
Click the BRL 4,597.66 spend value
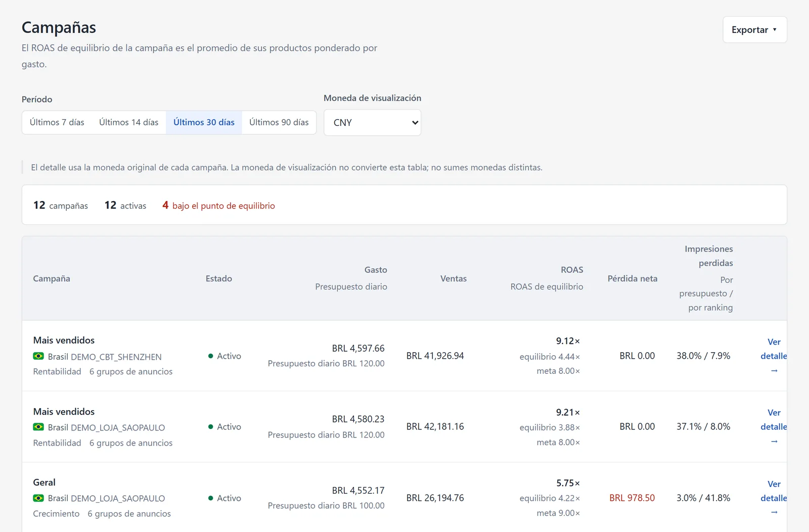point(358,349)
